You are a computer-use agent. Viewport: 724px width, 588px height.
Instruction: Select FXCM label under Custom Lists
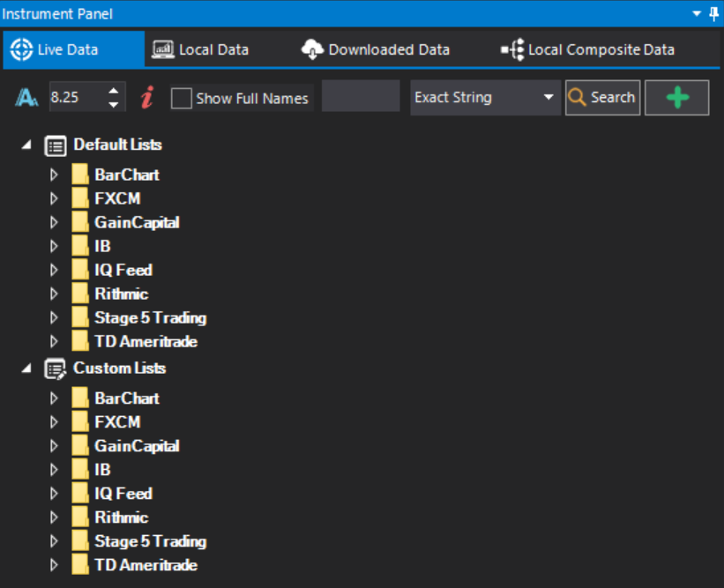coord(117,422)
